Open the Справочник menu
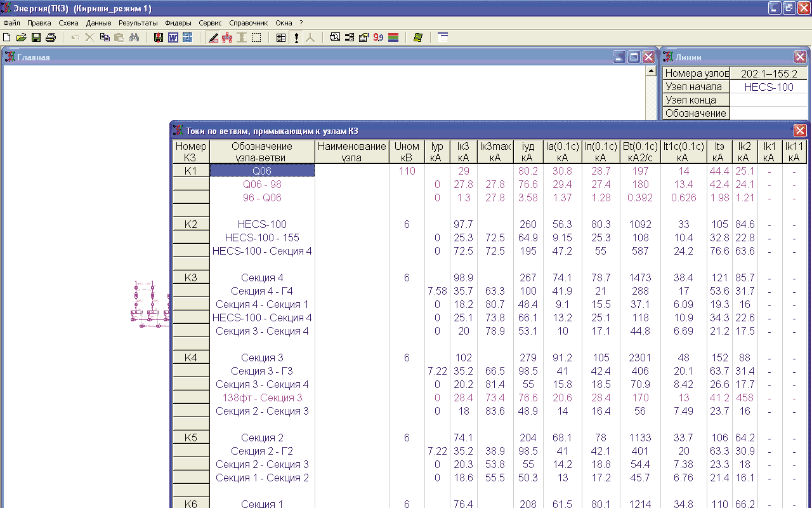Image resolution: width=812 pixels, height=508 pixels. pyautogui.click(x=249, y=22)
